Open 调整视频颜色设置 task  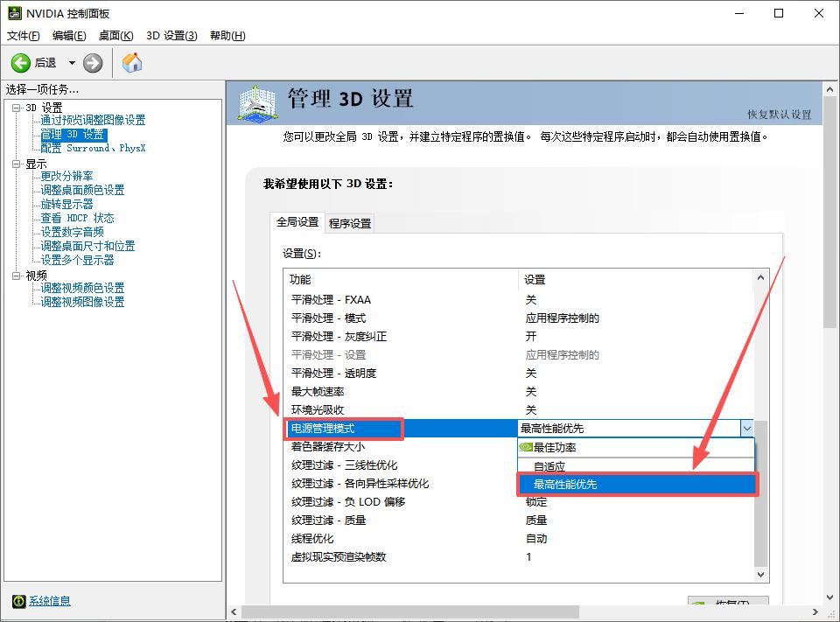point(82,288)
